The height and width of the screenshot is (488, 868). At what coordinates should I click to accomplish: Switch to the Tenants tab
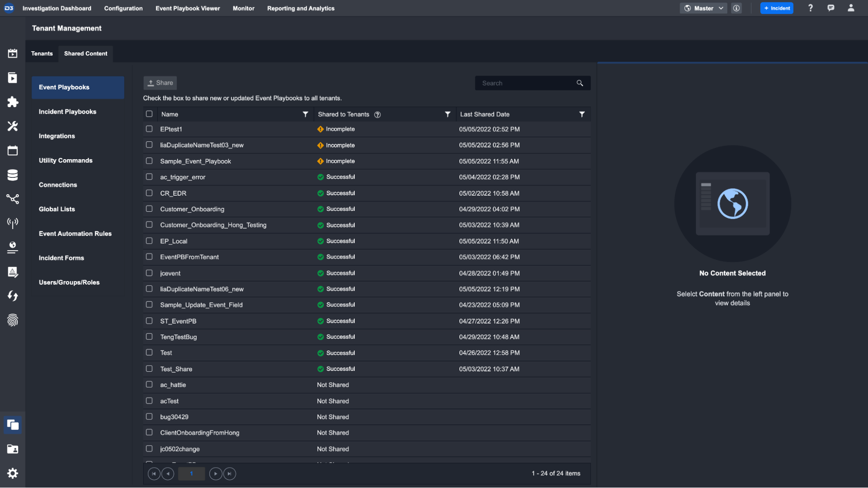click(42, 53)
